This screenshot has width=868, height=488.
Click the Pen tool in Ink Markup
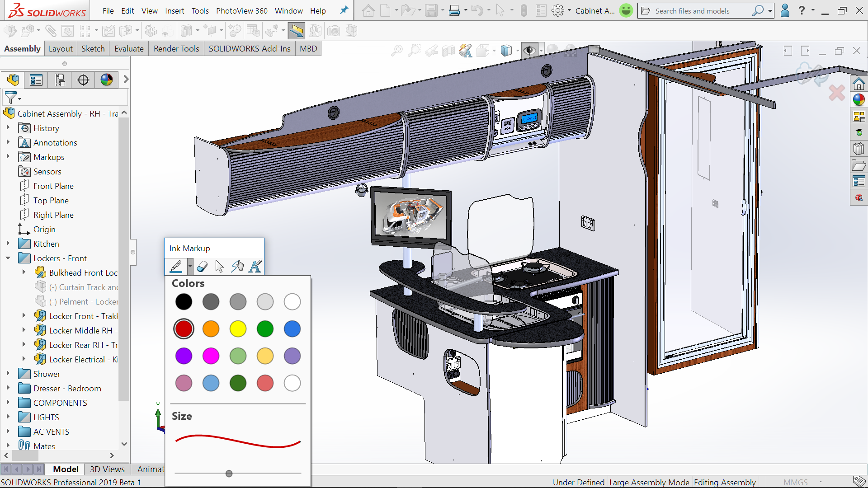pos(176,267)
